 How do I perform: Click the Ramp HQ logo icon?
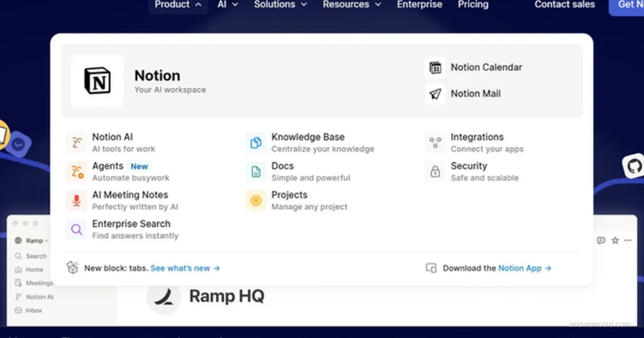point(164,297)
